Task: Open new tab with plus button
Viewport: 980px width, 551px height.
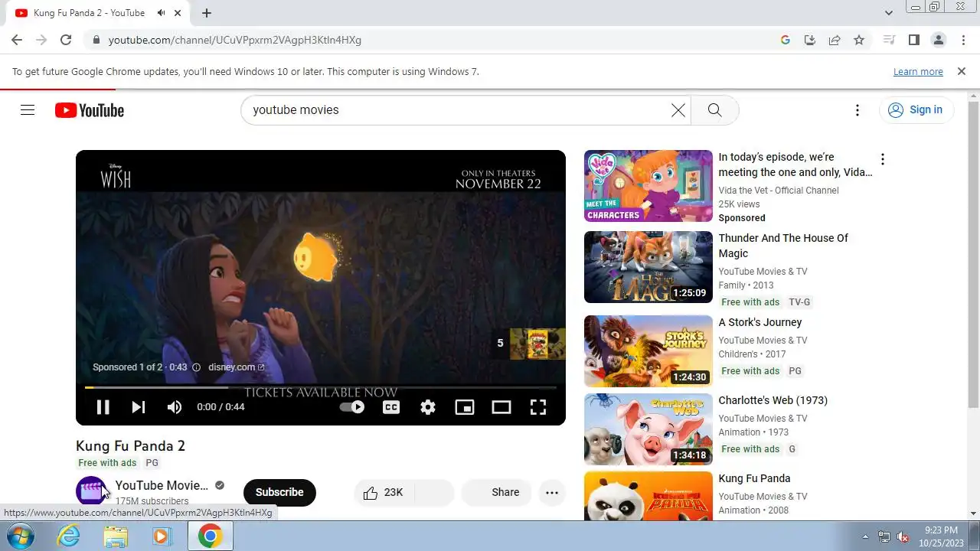Action: 207,13
